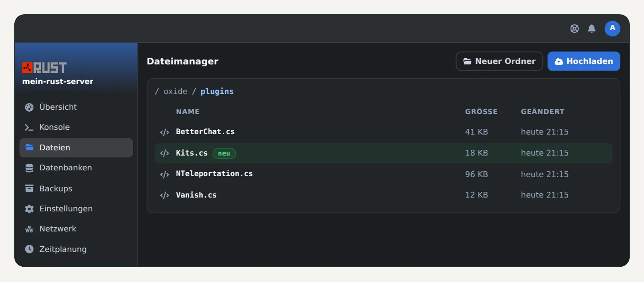Click the code icon beside Vanish.cs

pos(165,195)
